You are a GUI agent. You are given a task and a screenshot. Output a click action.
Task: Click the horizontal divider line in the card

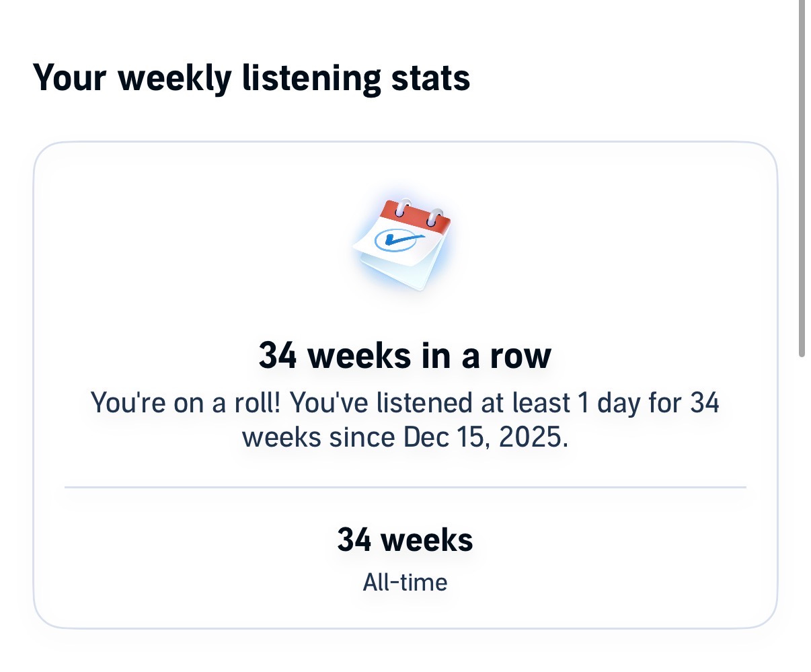[405, 487]
